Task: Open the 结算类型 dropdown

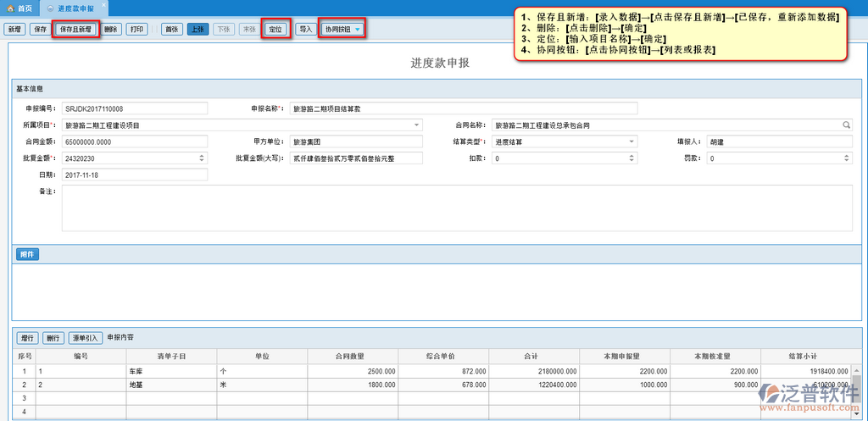Action: coord(632,141)
